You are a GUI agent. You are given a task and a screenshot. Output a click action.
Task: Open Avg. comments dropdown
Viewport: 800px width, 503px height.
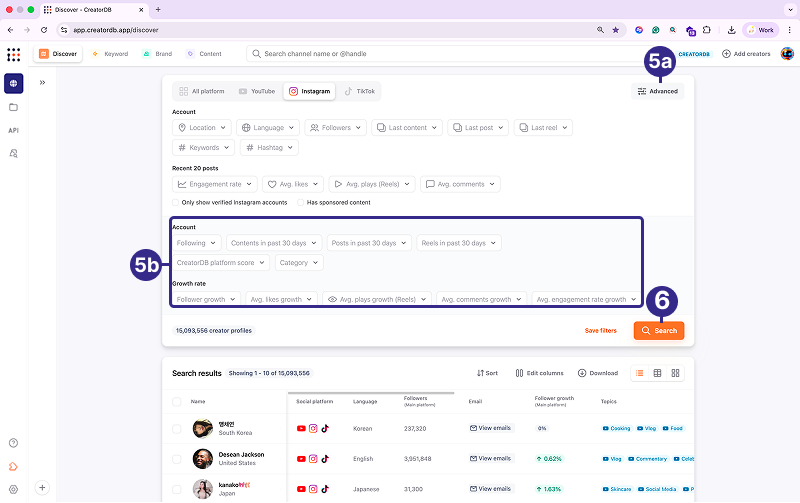(x=460, y=184)
